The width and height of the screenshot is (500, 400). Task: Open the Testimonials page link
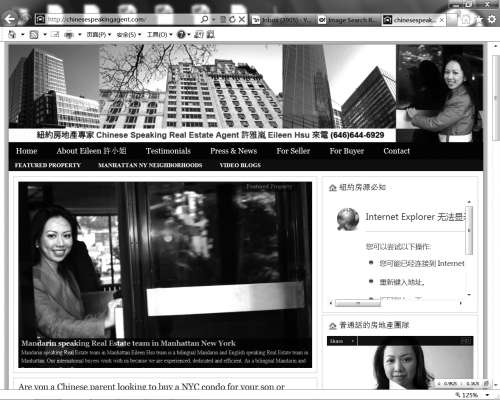(168, 151)
